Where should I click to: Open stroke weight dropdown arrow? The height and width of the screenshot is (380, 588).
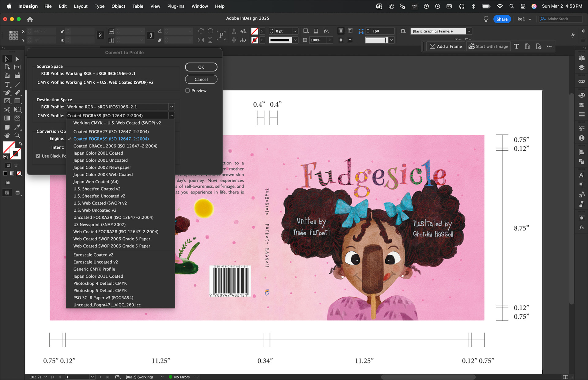(x=295, y=31)
